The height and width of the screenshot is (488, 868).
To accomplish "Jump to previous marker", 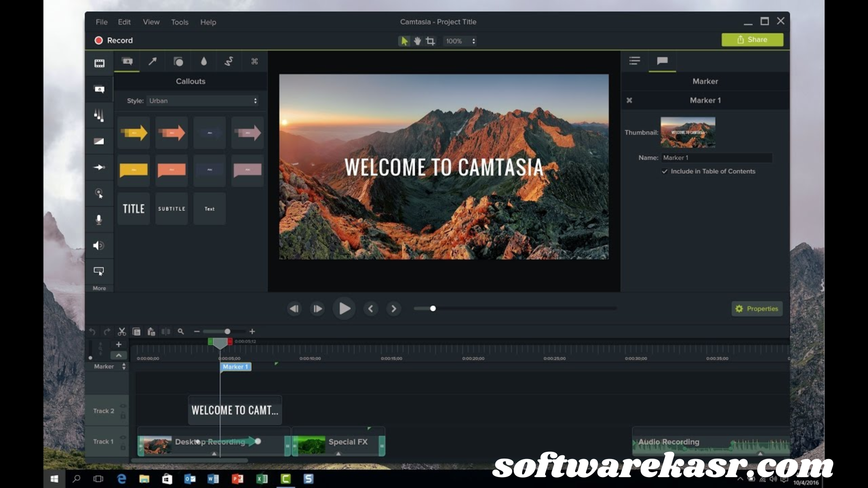I will point(371,309).
